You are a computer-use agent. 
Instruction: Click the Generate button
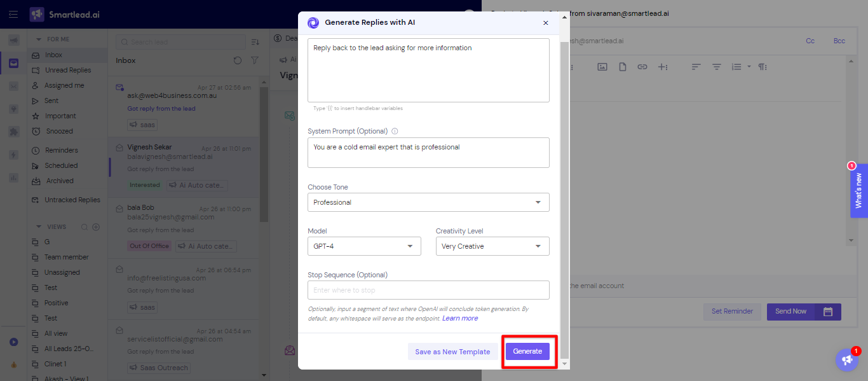point(527,351)
